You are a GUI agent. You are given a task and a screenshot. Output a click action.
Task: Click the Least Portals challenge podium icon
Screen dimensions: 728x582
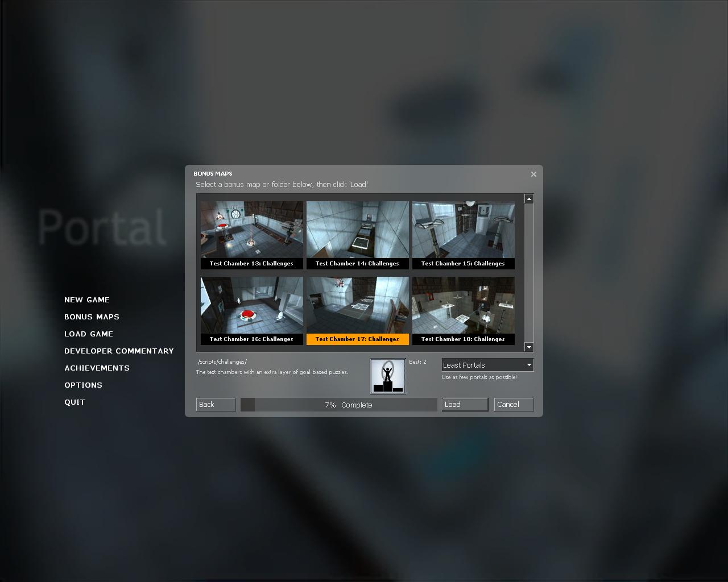tap(387, 376)
